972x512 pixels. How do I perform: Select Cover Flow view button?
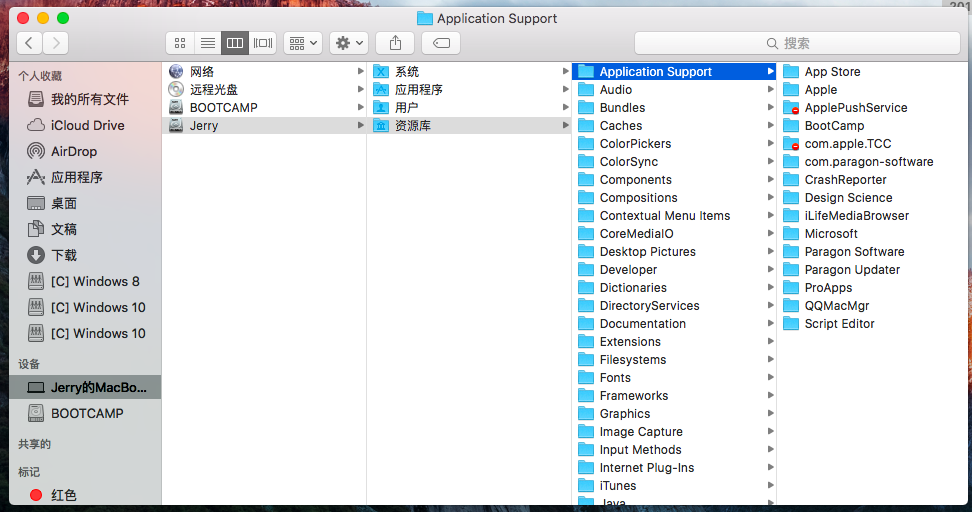click(x=263, y=43)
